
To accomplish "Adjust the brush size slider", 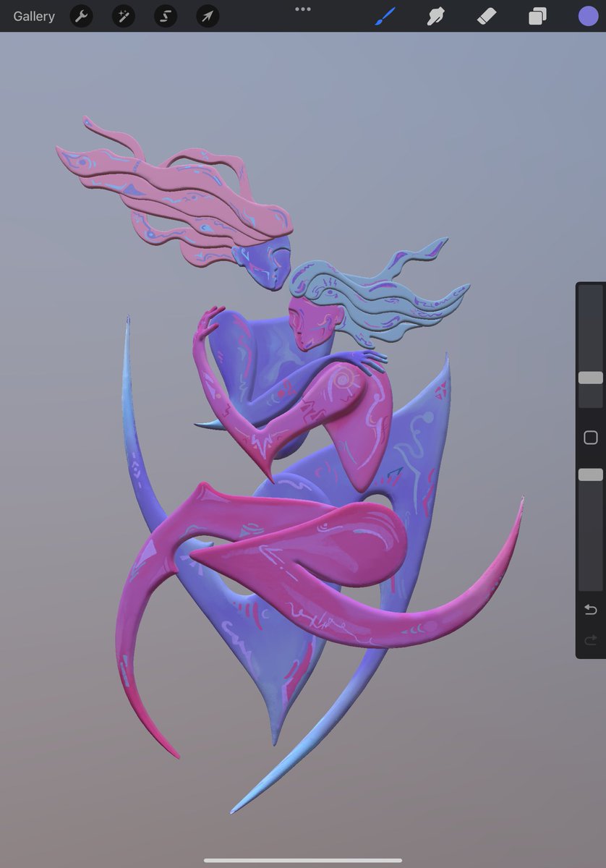I will 590,377.
